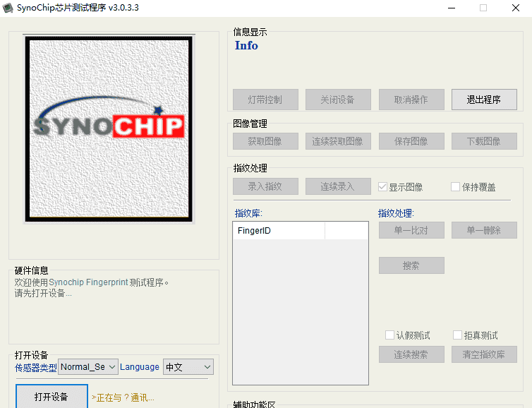This screenshot has height=408, width=532.
Task: Click the 单一比对 button
Action: 411,230
